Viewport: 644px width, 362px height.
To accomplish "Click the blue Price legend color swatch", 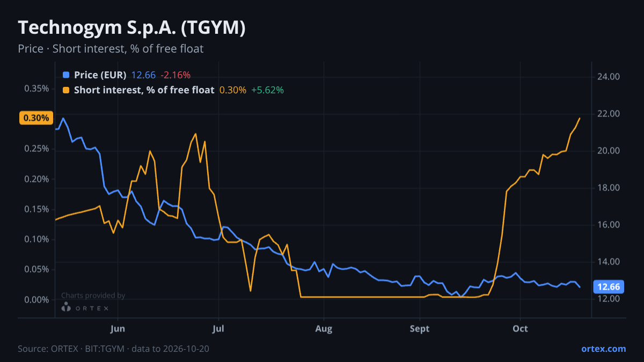I will pos(66,75).
